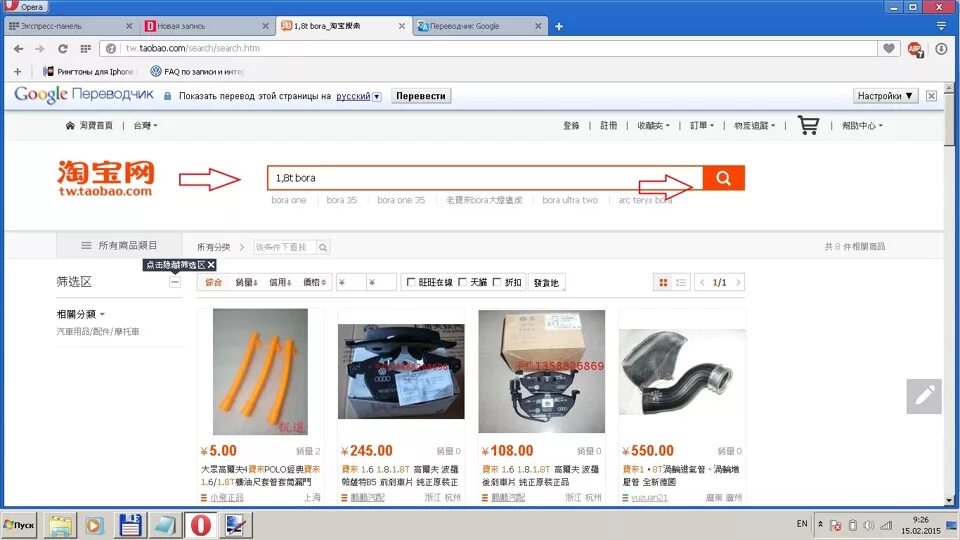
Task: Open the floppy disk icon on the taskbar
Action: [130, 525]
